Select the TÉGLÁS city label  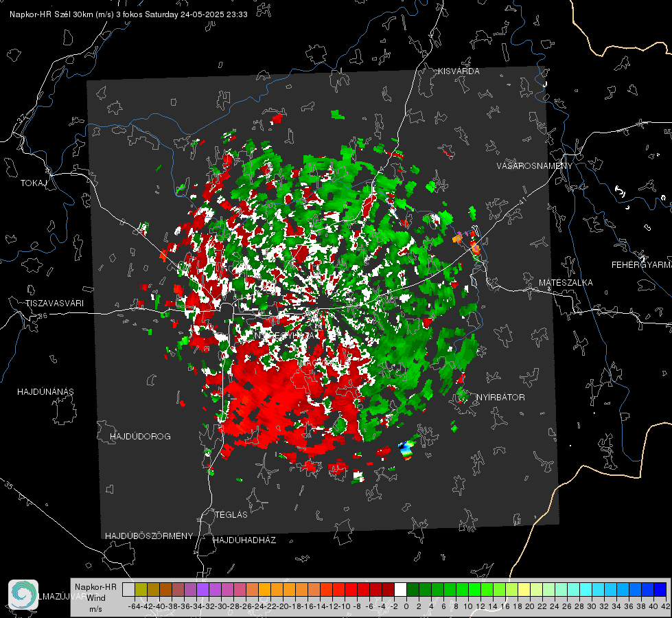[231, 514]
